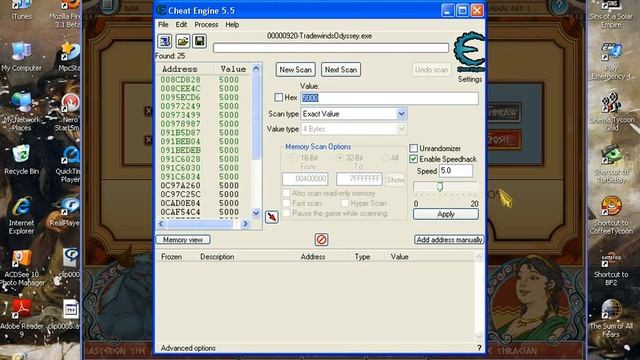Disable the Enable Speedhack checkbox
The width and height of the screenshot is (640, 360).
(x=413, y=159)
